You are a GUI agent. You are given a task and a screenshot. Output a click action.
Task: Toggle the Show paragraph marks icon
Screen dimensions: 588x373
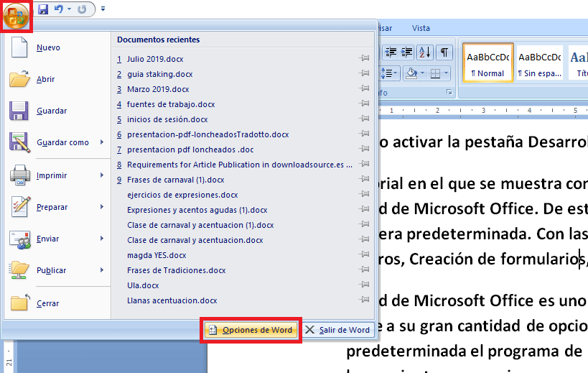point(444,52)
